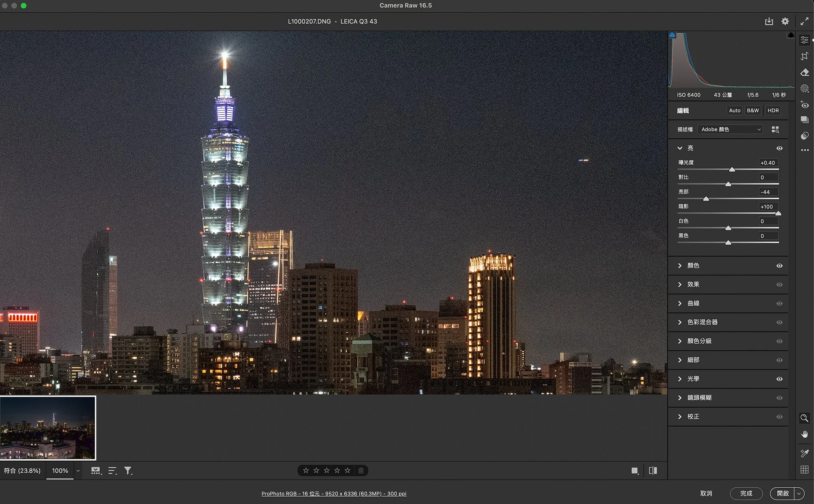814x504 pixels.
Task: Open the ProPhoto RGB workflow options link
Action: coord(334,493)
